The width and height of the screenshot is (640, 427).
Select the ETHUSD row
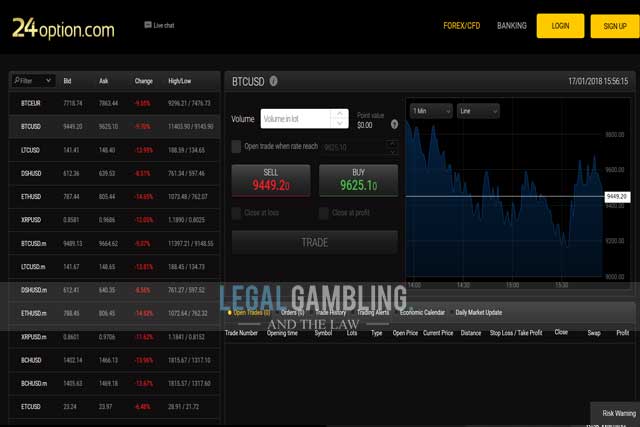(x=114, y=196)
